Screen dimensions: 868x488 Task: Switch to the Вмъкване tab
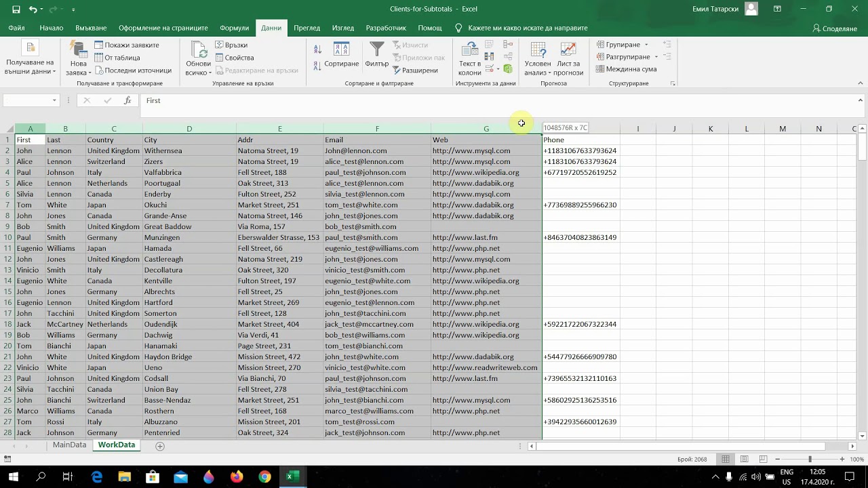pyautogui.click(x=91, y=28)
